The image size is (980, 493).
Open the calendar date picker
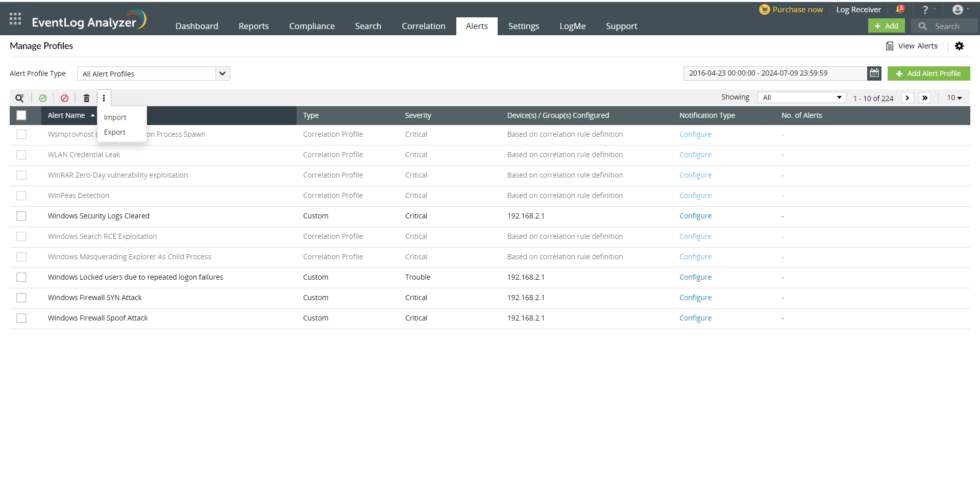click(874, 73)
